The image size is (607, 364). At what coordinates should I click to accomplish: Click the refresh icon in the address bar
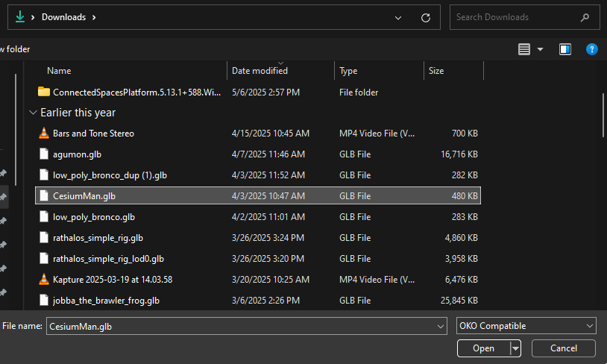pos(426,17)
